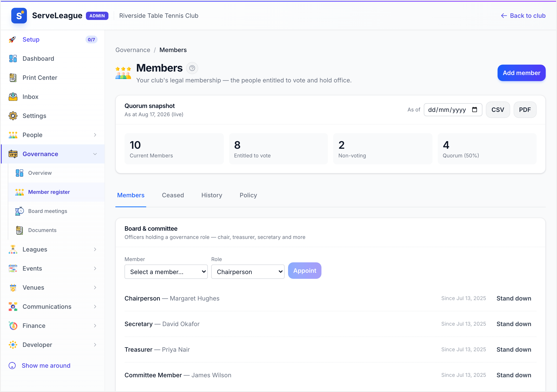Click the Leagues trophy icon
The height and width of the screenshot is (392, 557).
13,249
